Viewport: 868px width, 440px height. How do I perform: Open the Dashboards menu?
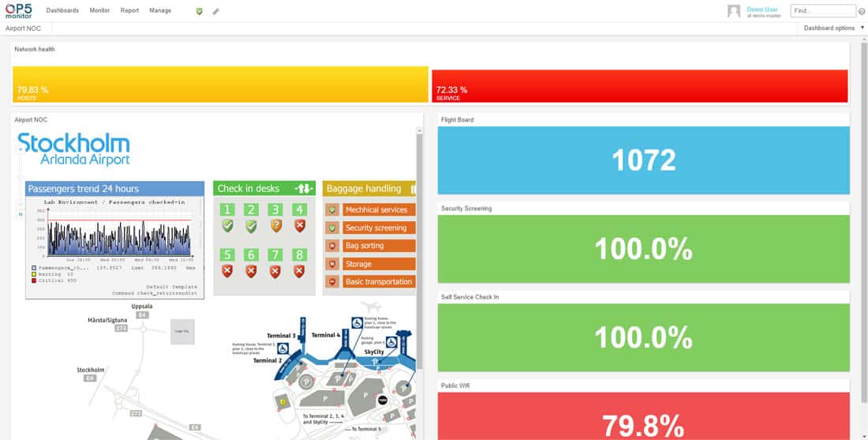click(62, 10)
